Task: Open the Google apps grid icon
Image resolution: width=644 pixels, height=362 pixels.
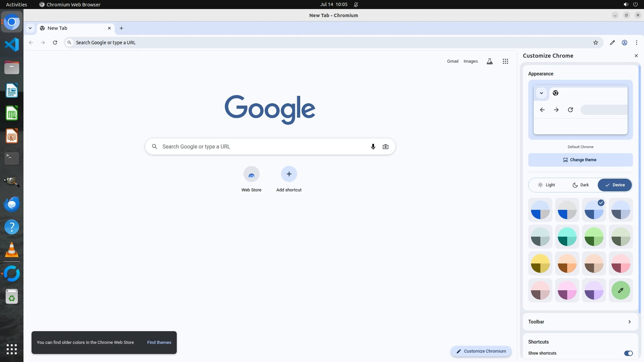Action: (505, 61)
